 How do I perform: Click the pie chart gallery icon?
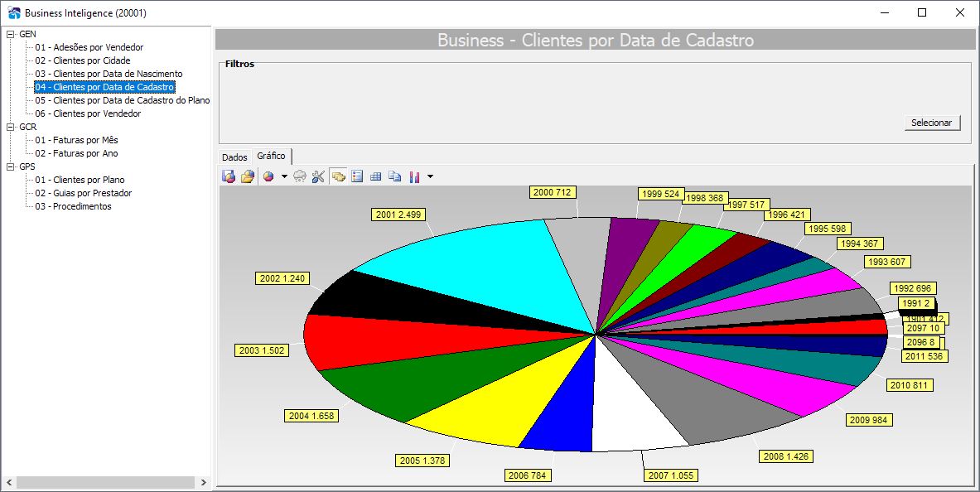click(268, 176)
